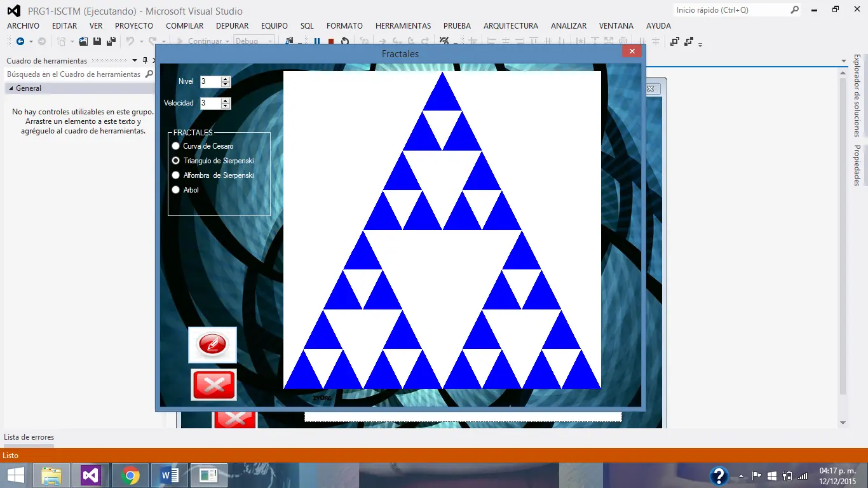Screen dimensions: 868x488
Task: Open the ARQUITECTURA menu
Action: pyautogui.click(x=511, y=26)
